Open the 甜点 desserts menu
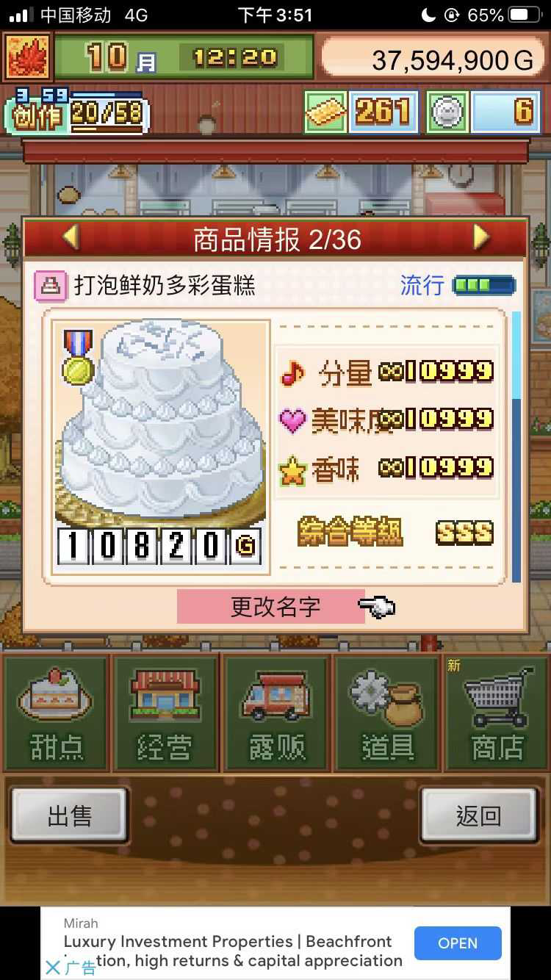The width and height of the screenshot is (551, 980). 56,712
